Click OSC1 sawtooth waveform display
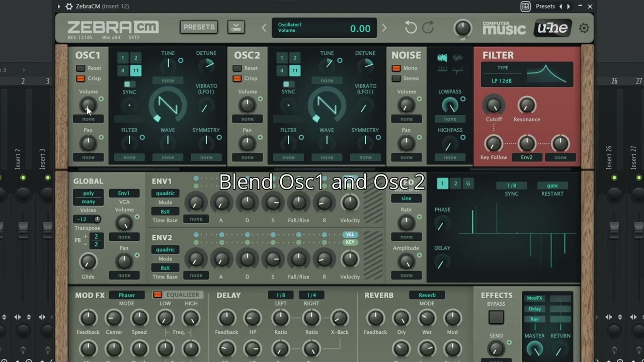Viewport: 644px width, 362px height. point(168,105)
